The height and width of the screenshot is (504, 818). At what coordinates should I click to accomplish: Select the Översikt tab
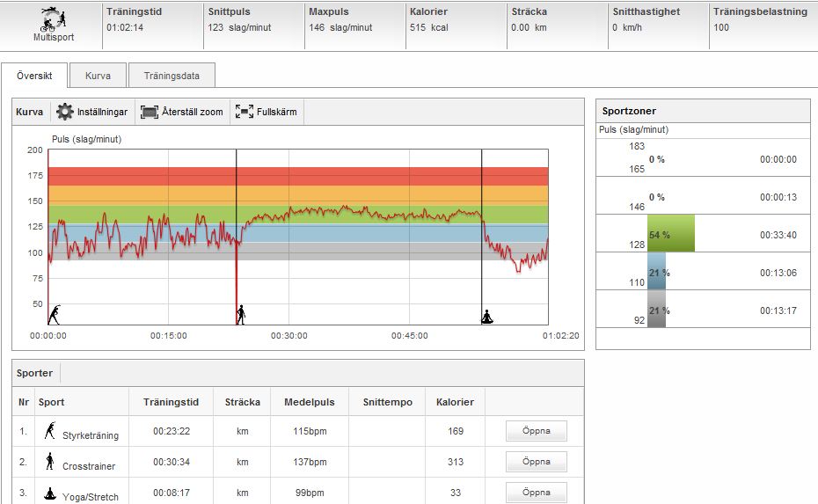coord(35,76)
